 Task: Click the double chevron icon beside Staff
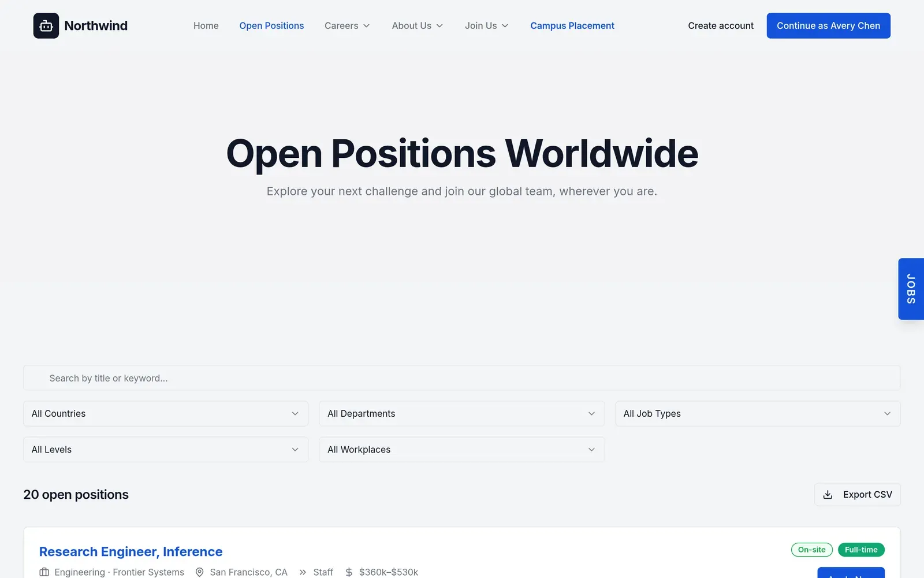(303, 572)
